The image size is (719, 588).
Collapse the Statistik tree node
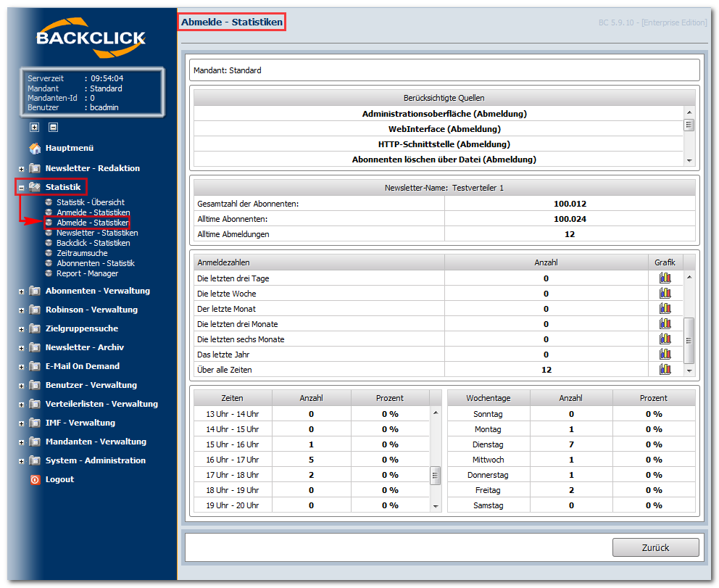[21, 188]
